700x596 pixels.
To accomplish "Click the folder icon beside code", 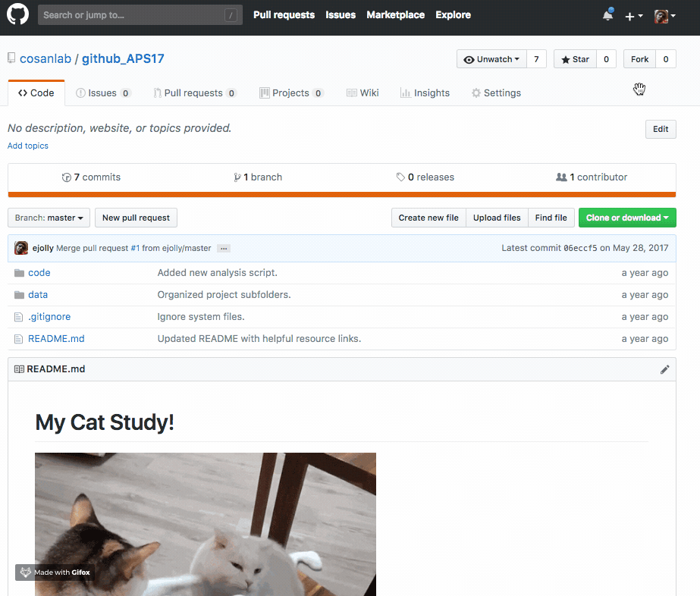I will tap(19, 272).
